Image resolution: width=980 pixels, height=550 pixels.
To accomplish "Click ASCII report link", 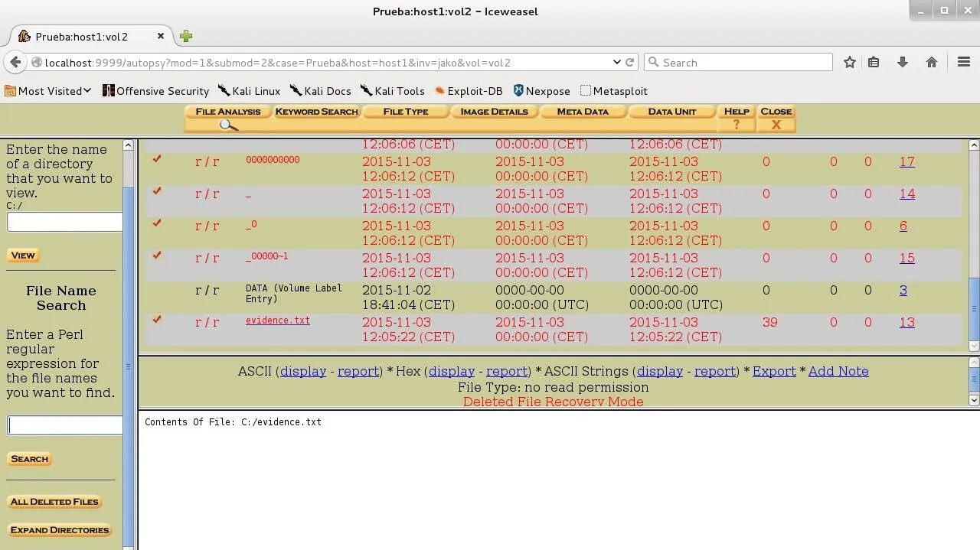I will (358, 371).
